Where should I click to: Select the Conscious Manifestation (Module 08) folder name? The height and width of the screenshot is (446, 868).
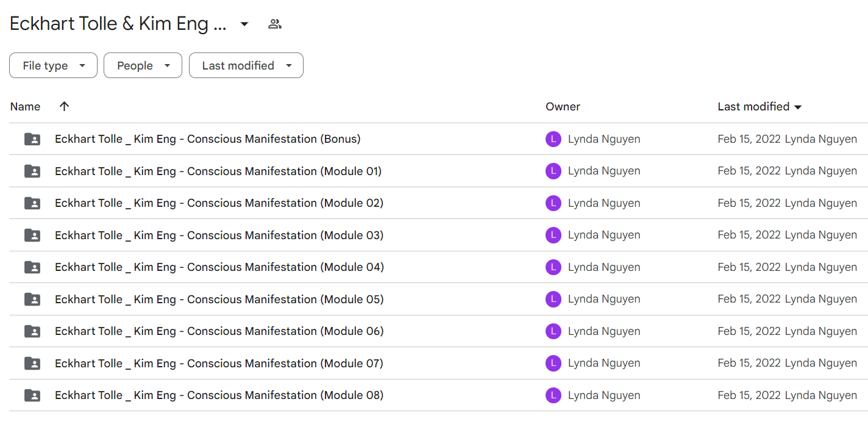point(219,395)
